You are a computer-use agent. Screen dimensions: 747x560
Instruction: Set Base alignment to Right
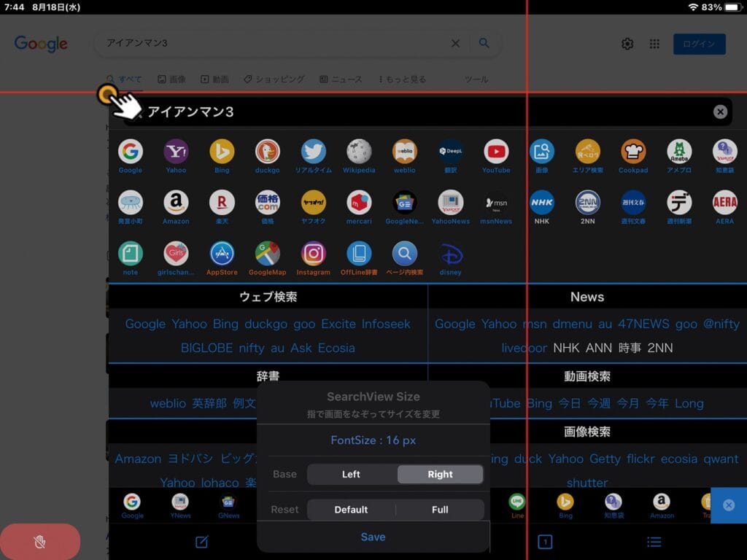click(x=440, y=474)
